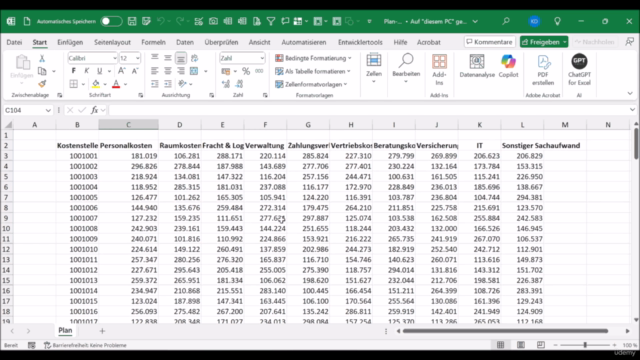Add a new sheet with plus button
The image size is (640, 360).
(x=102, y=331)
